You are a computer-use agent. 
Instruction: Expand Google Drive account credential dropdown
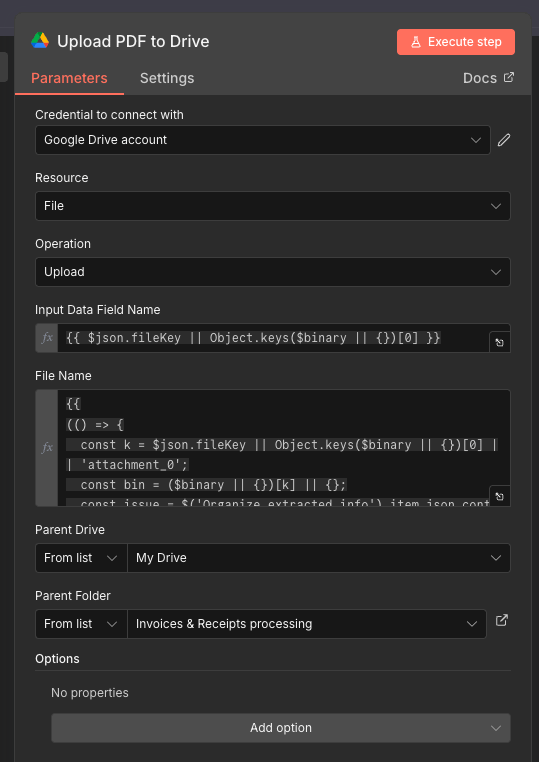pos(262,140)
